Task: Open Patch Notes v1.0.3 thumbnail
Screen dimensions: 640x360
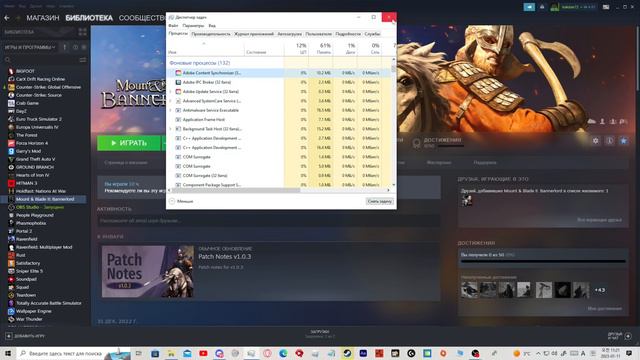Action: [x=148, y=271]
